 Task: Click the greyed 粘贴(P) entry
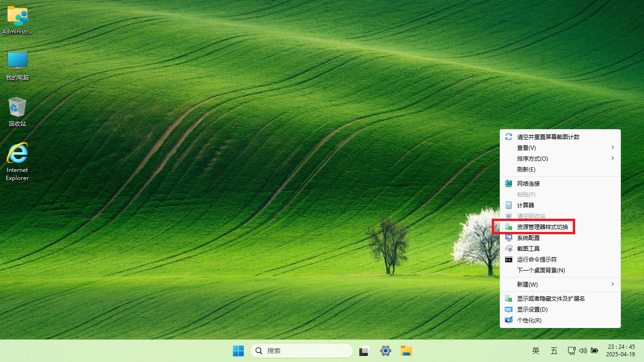[x=560, y=194]
